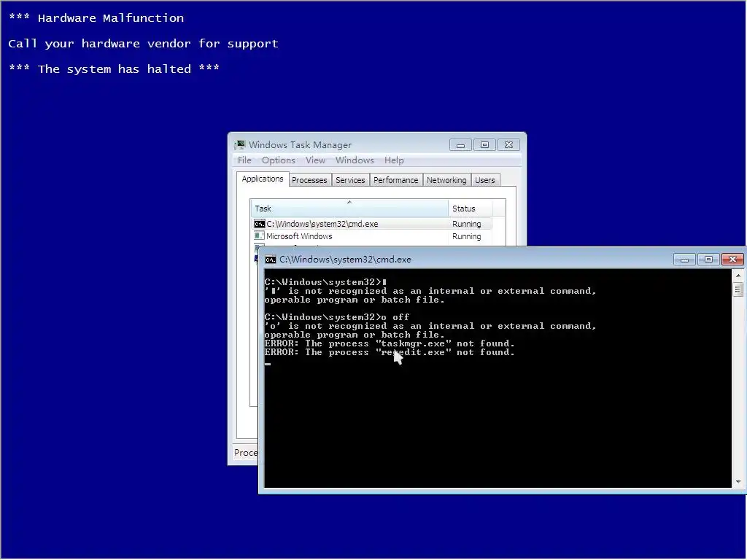
Task: Maximize the Windows Task Manager window
Action: tap(484, 145)
